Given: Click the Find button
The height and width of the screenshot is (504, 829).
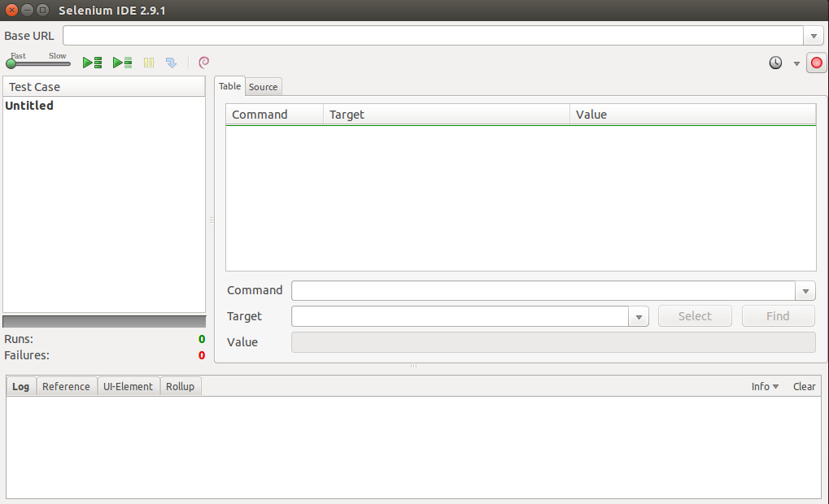Looking at the screenshot, I should [778, 316].
